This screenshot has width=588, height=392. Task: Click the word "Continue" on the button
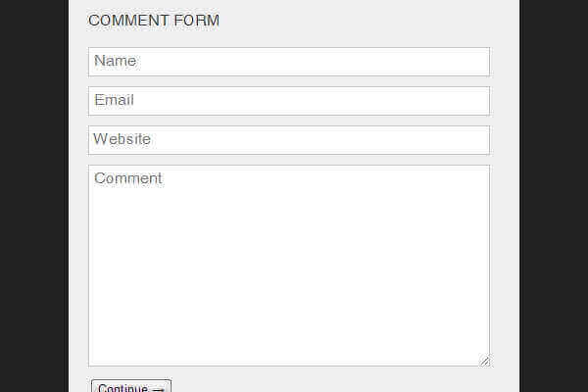pos(123,389)
